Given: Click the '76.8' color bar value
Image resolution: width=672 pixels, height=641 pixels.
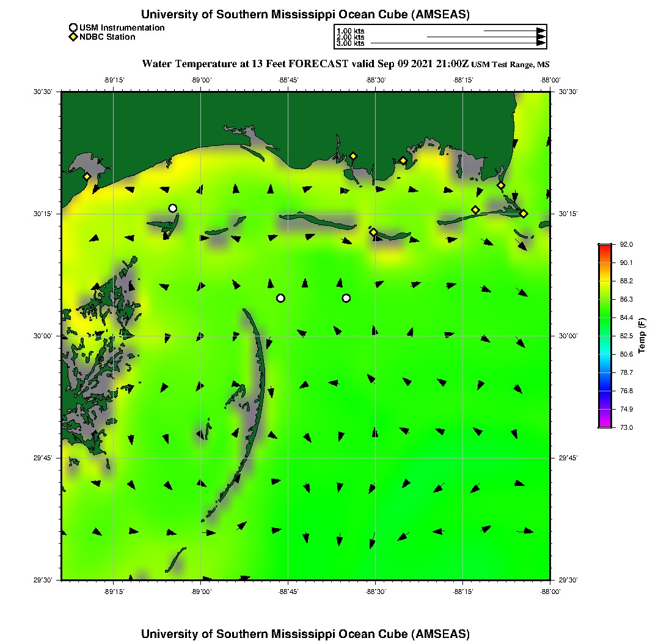Looking at the screenshot, I should coord(626,391).
